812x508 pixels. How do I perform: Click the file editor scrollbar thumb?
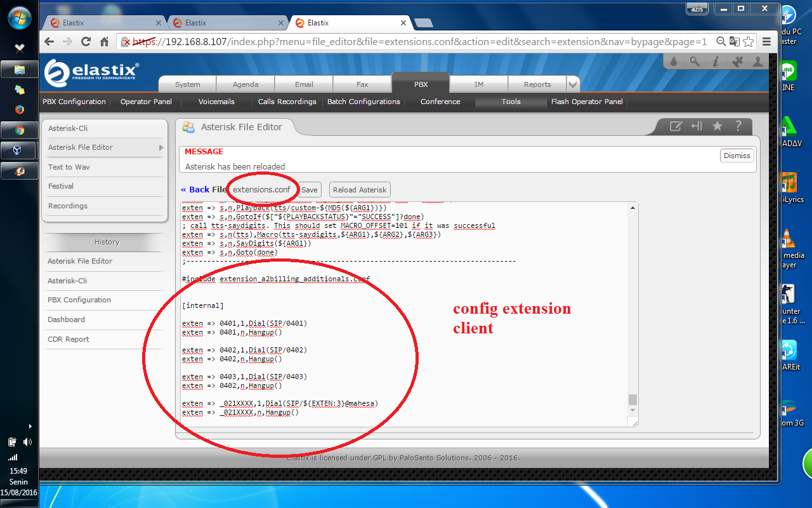(x=632, y=399)
